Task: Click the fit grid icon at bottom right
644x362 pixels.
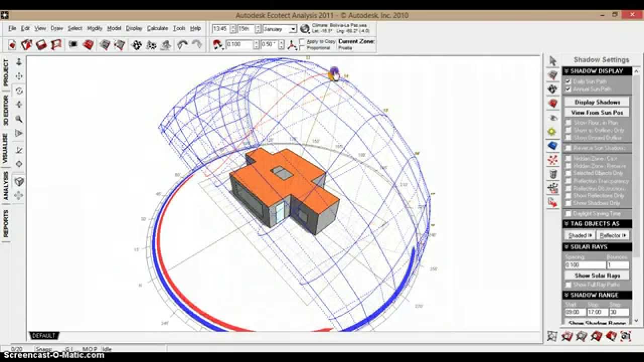Action: point(552,336)
